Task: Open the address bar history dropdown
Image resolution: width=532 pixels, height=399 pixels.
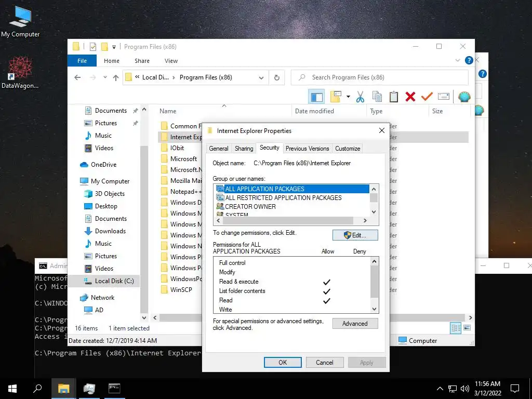Action: 261,78
